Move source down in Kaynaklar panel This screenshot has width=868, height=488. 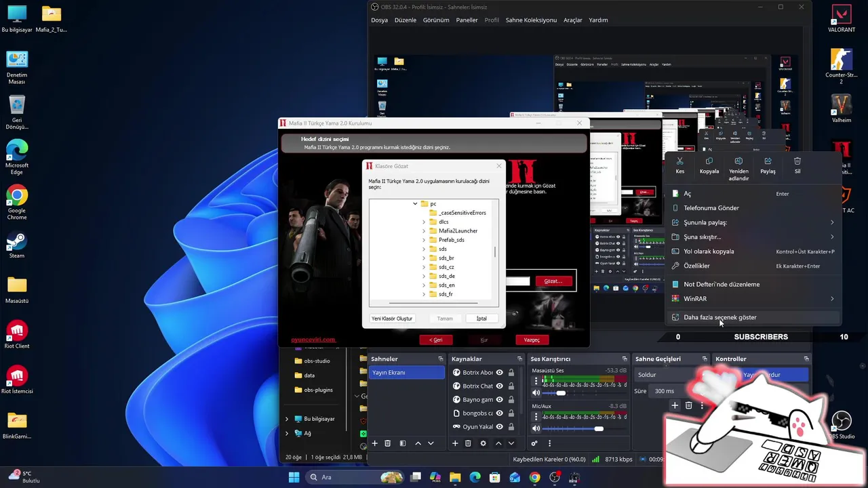pyautogui.click(x=511, y=443)
